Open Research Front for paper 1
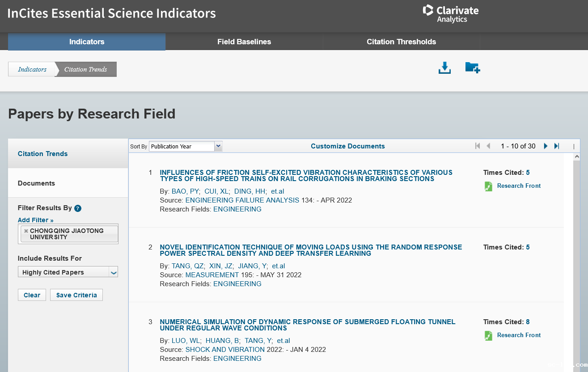588x372 pixels. pos(519,186)
